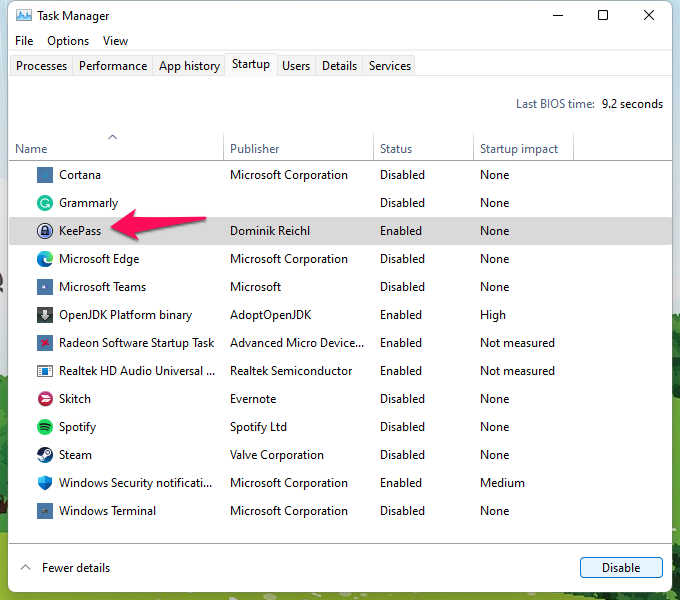
Task: Click the Grammarly green icon
Action: coord(45,203)
